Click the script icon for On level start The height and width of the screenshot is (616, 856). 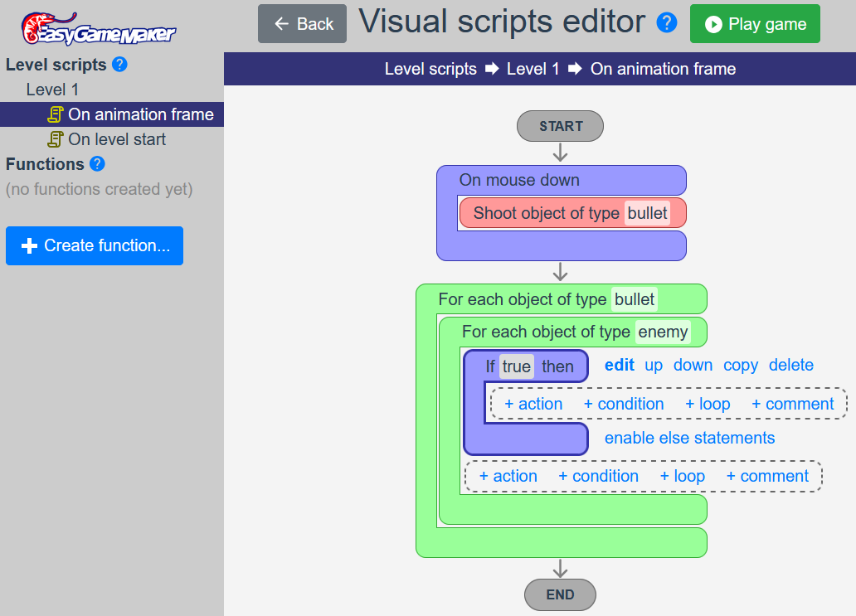(55, 139)
